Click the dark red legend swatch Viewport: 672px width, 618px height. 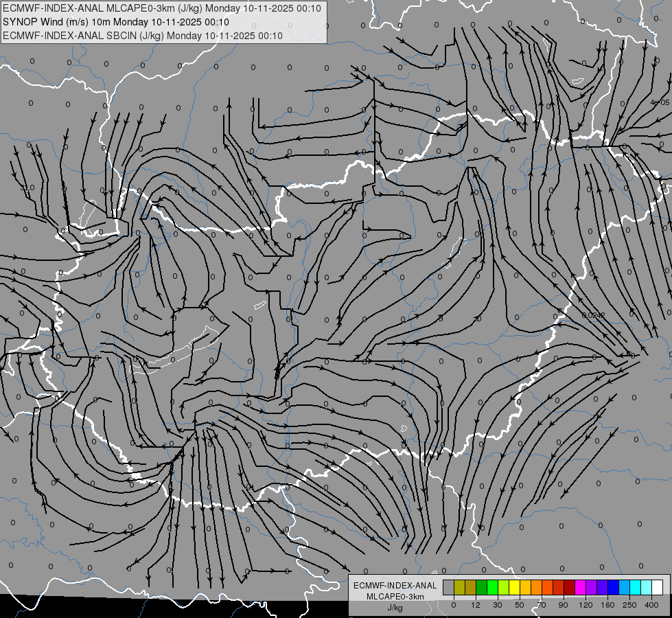570,587
